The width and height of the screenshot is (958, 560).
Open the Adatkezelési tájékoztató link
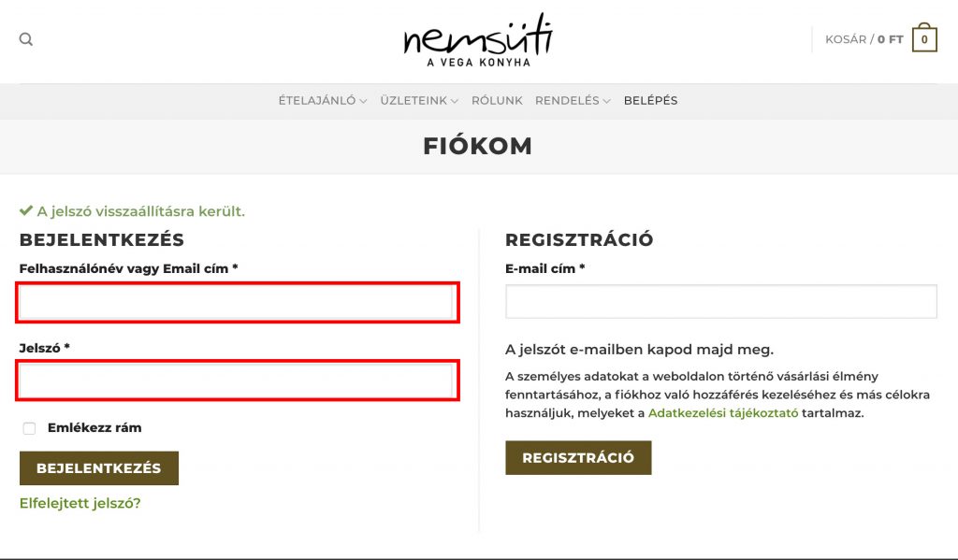pyautogui.click(x=723, y=412)
